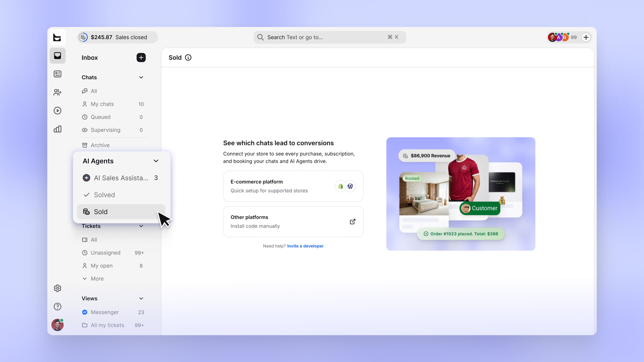Click the Queued clock icon
644x362 pixels.
pos(85,117)
